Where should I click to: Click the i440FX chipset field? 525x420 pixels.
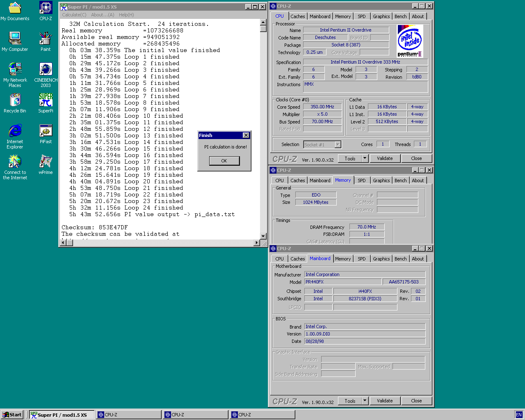pos(365,291)
